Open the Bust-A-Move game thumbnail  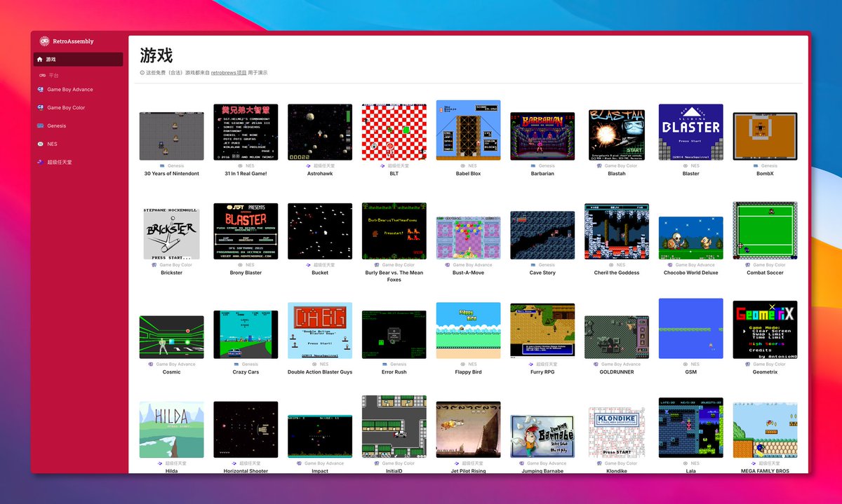468,238
